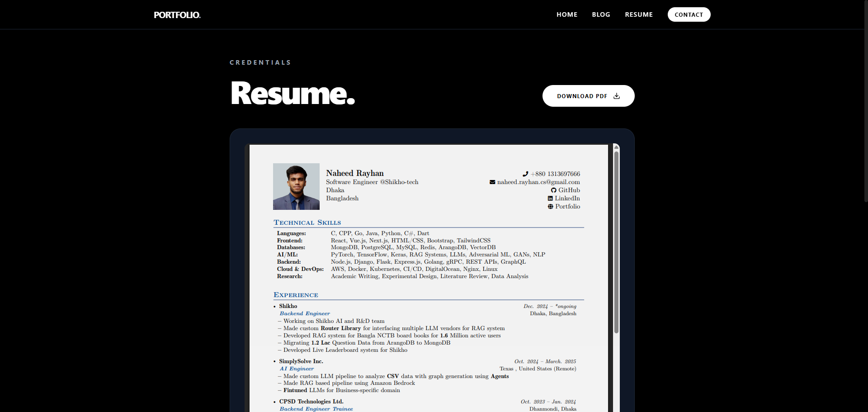Screen dimensions: 868x412
Task: Click the CONTACT button in the navbar
Action: 689,14
